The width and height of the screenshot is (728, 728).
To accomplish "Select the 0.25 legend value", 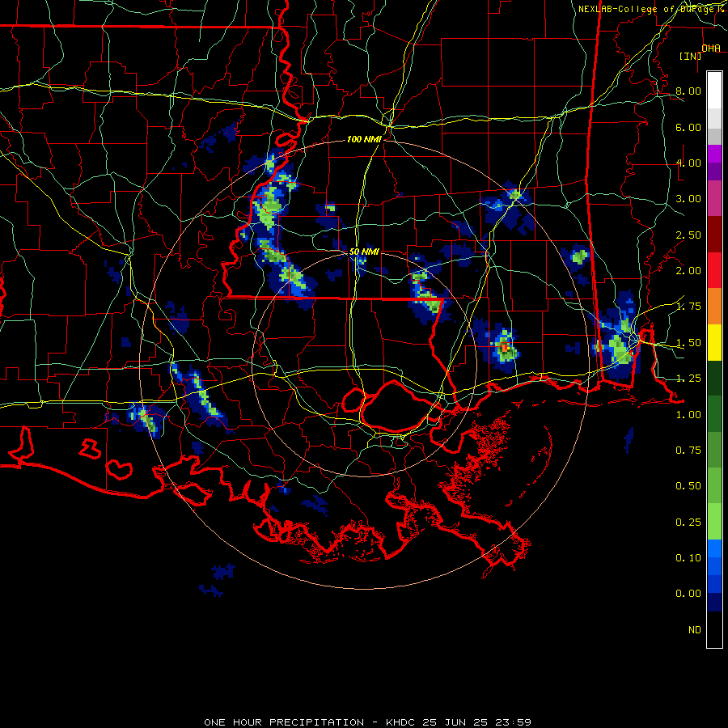I will click(x=688, y=523).
